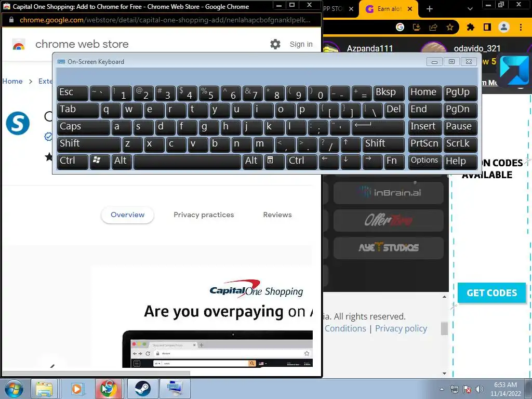Open Windows Start button
532x399 pixels.
point(14,389)
